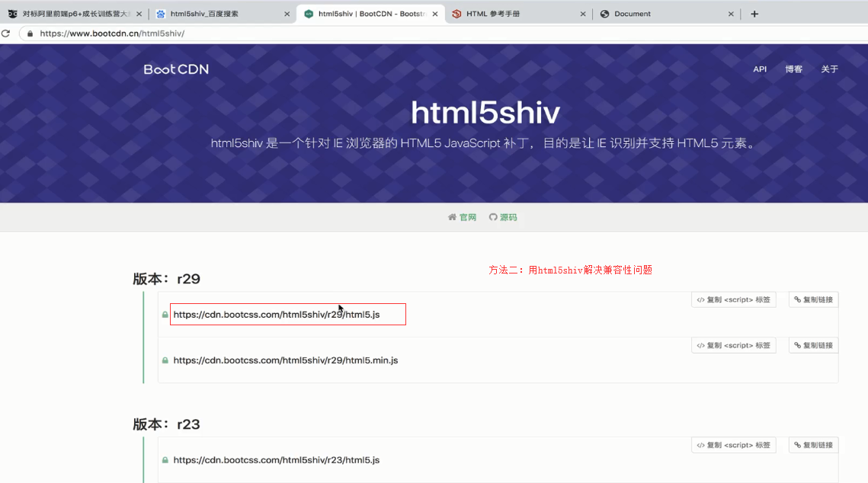The height and width of the screenshot is (483, 868).
Task: Reload the page with the refresh icon
Action: [5, 34]
